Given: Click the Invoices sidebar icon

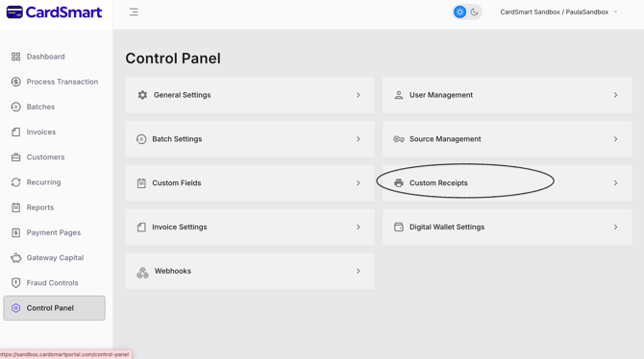Looking at the screenshot, I should pos(15,132).
